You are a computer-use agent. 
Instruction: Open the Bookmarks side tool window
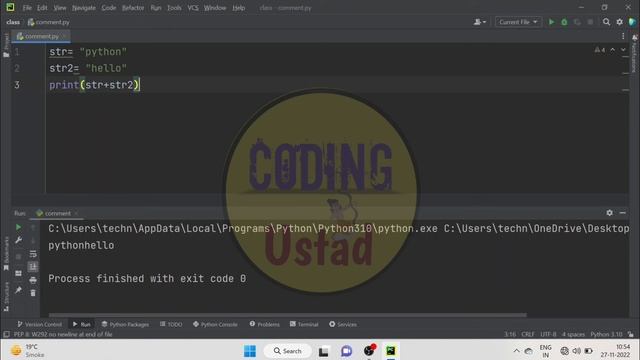6,254
